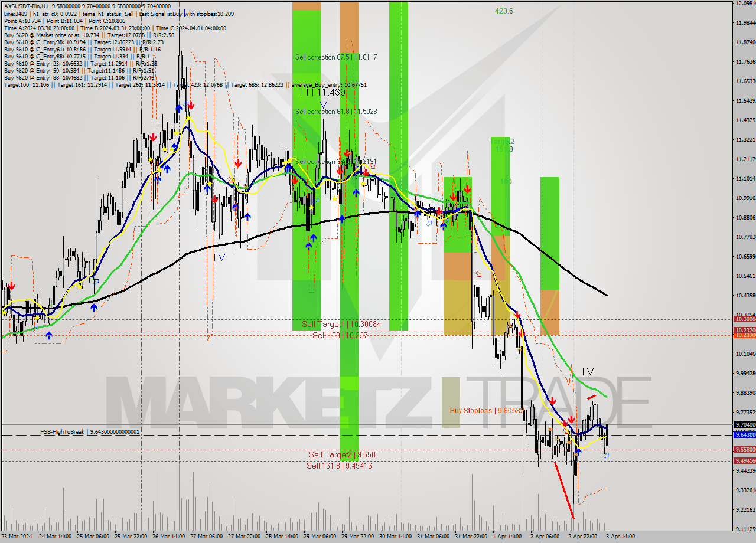This screenshot has height=543, width=756.
Task: Click 'Sell 161.8 | 9.49416' label
Action: click(x=339, y=466)
